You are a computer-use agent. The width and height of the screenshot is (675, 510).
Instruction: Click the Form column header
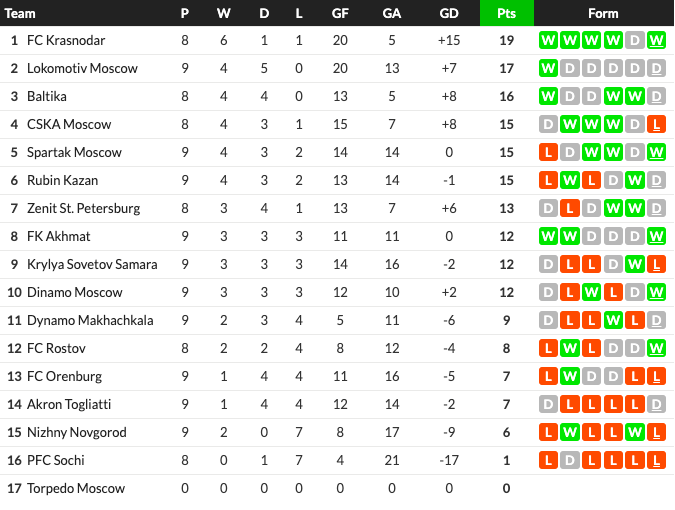(603, 13)
